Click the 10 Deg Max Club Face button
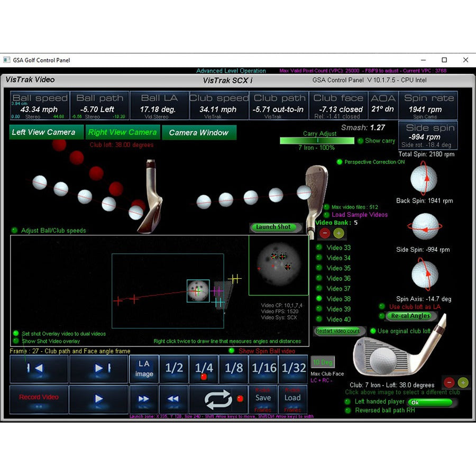 click(x=323, y=362)
